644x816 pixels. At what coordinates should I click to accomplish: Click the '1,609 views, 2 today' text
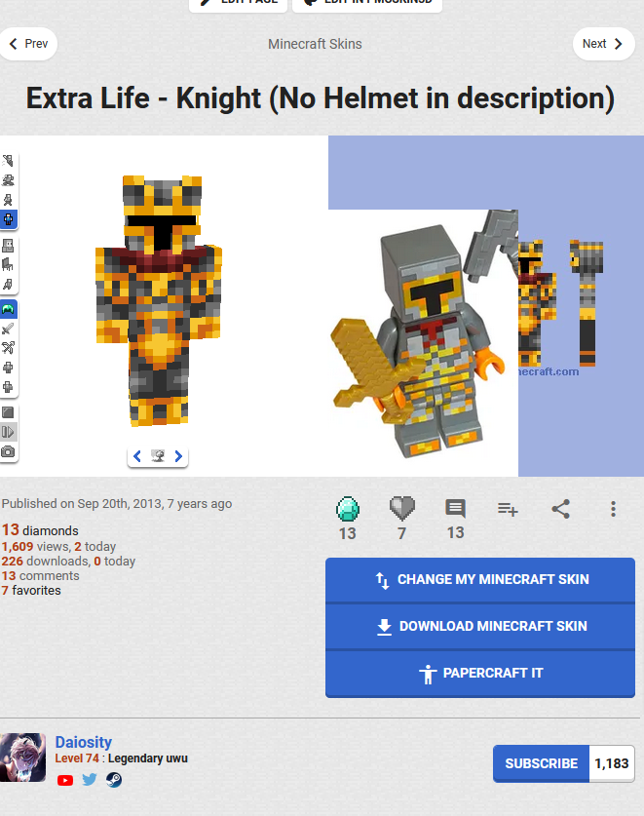point(58,546)
